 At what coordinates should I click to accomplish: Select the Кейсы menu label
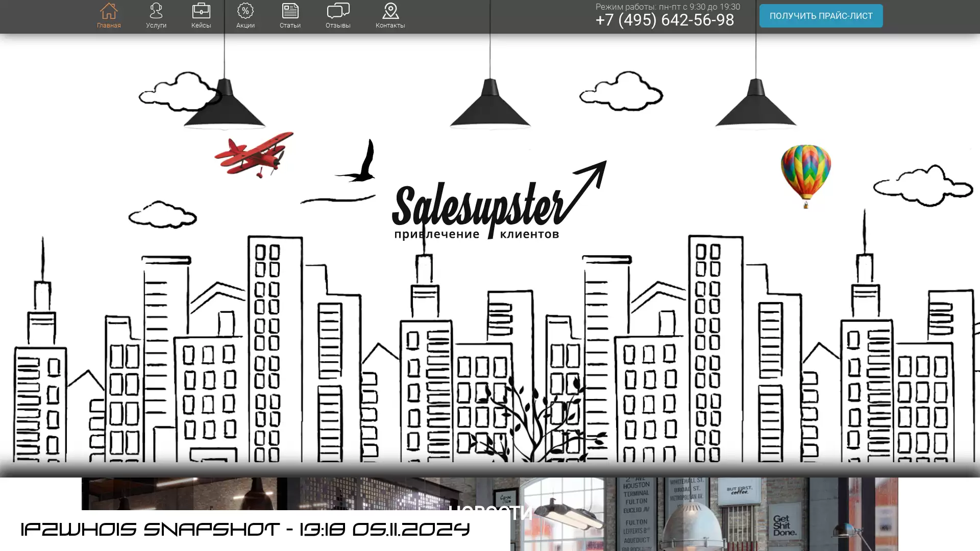[x=201, y=26]
